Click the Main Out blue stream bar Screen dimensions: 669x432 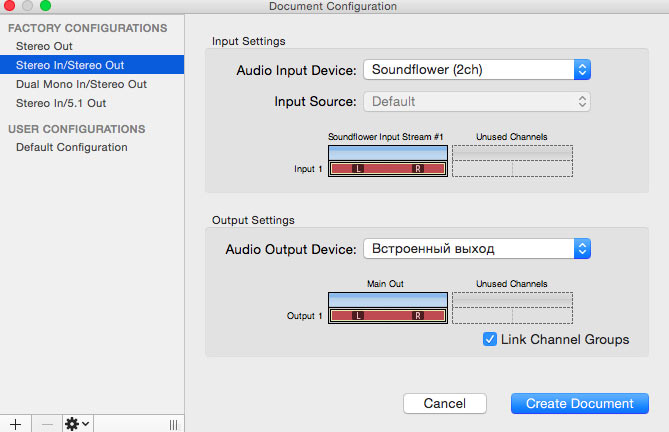(388, 299)
